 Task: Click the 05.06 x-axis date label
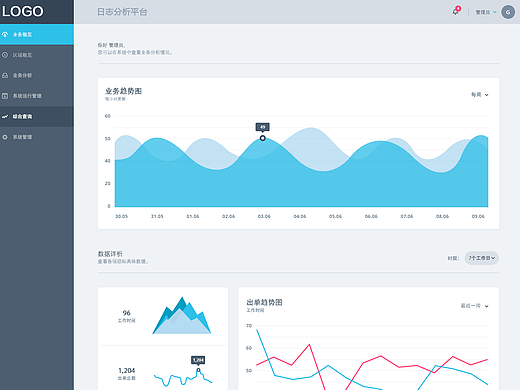[x=335, y=216]
